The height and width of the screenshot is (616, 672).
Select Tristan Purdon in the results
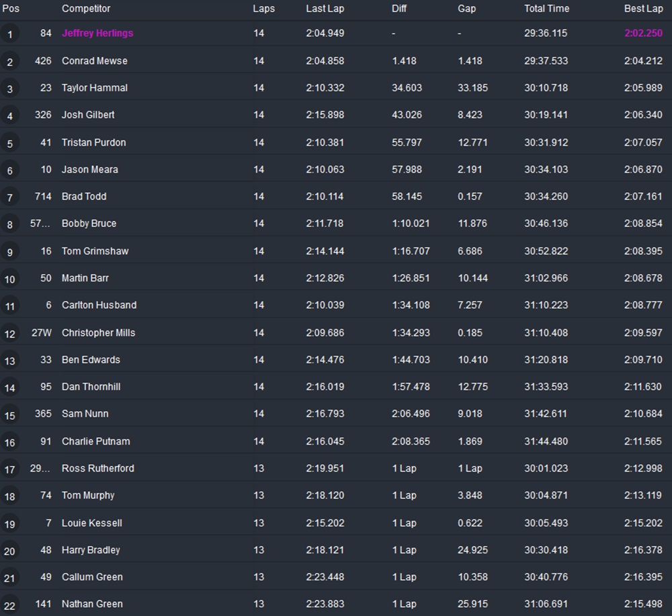pos(93,142)
